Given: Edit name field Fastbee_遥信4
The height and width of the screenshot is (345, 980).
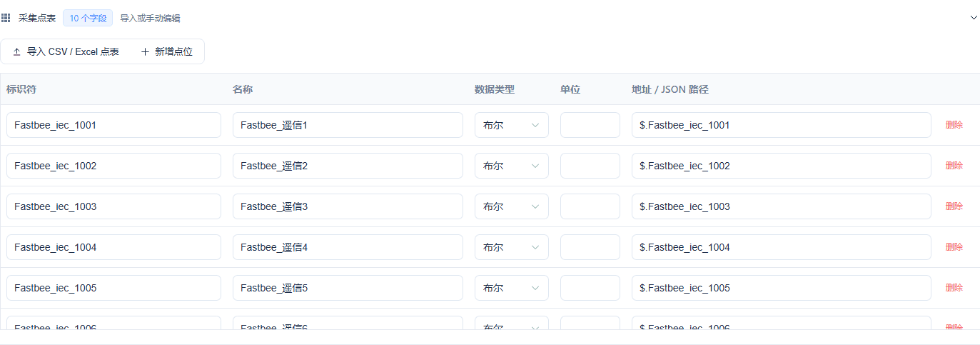Looking at the screenshot, I should pyautogui.click(x=348, y=247).
